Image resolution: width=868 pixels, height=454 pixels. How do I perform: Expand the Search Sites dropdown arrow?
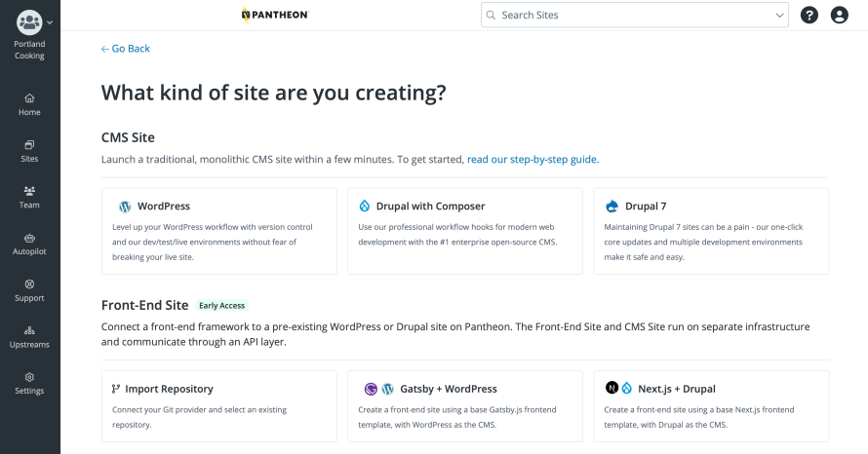click(x=779, y=16)
